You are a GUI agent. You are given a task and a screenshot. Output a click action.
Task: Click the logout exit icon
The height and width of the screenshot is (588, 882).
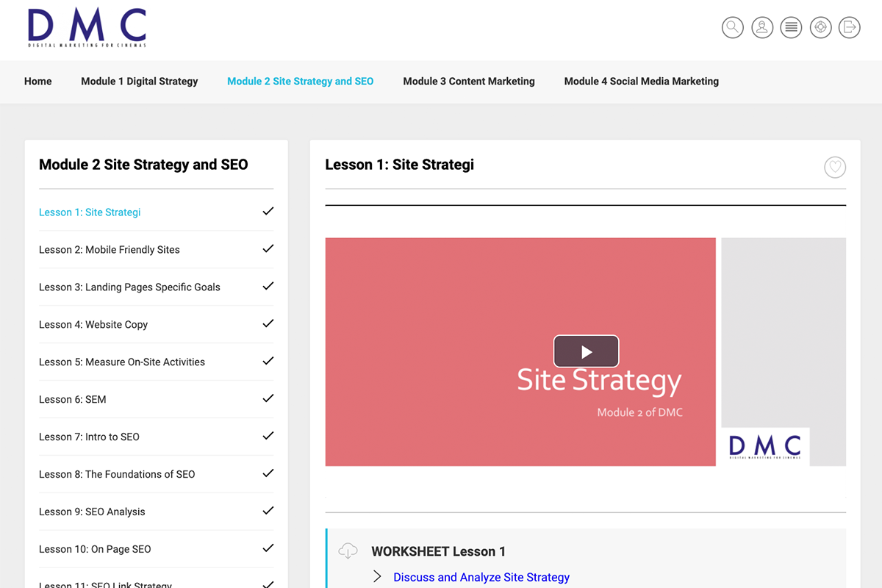coord(850,28)
